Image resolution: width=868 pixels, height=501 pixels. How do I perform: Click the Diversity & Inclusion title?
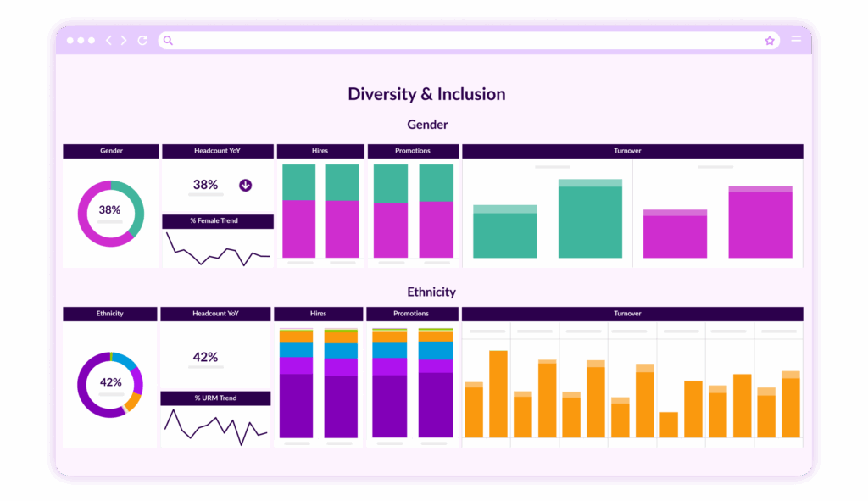[426, 94]
